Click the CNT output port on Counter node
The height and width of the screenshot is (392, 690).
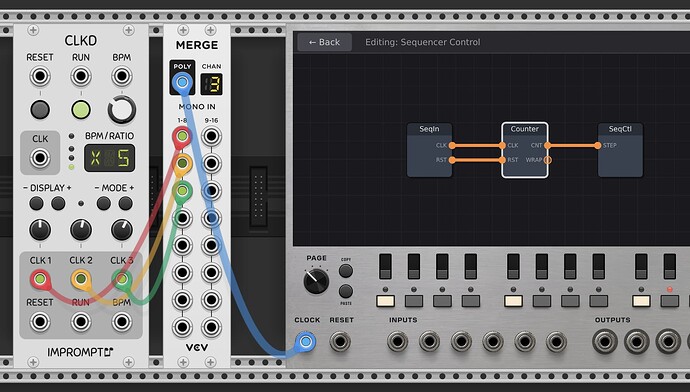pos(547,146)
